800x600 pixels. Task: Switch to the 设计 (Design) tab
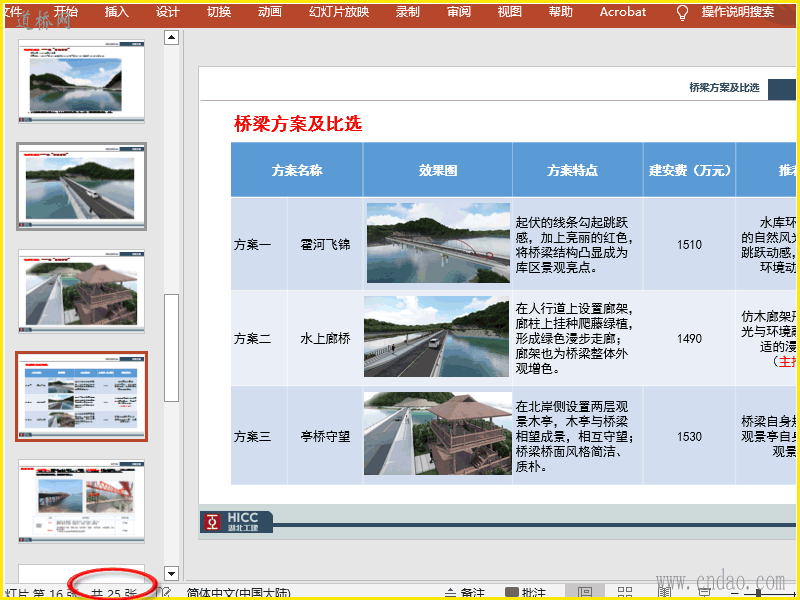click(x=168, y=12)
